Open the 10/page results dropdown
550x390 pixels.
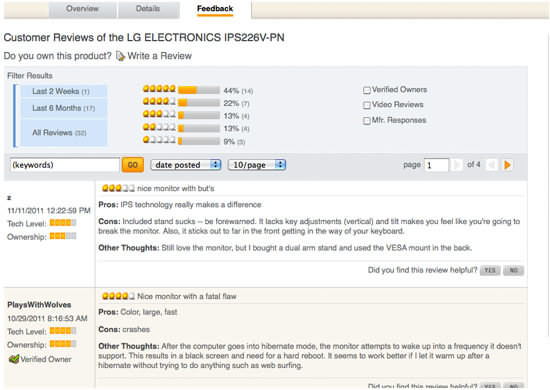click(257, 165)
